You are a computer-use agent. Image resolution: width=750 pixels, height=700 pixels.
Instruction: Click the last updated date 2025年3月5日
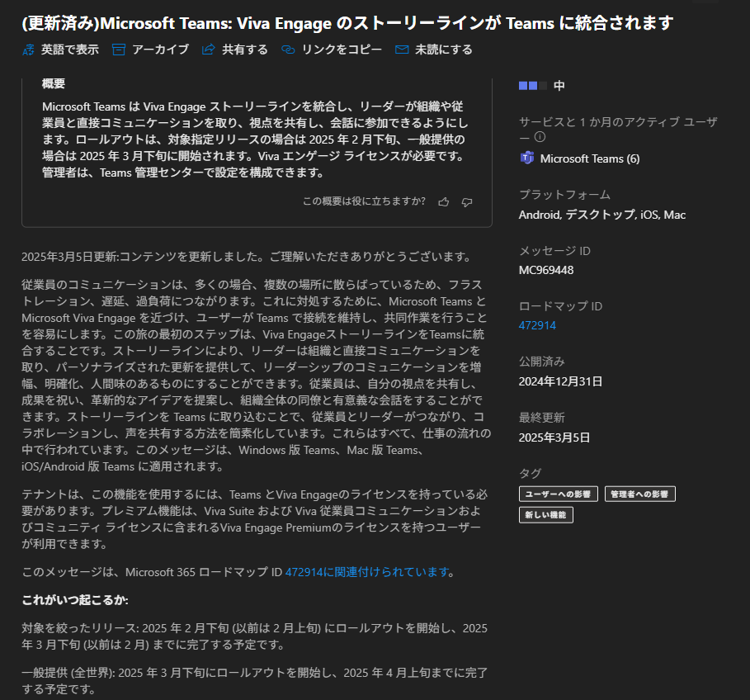pyautogui.click(x=554, y=437)
